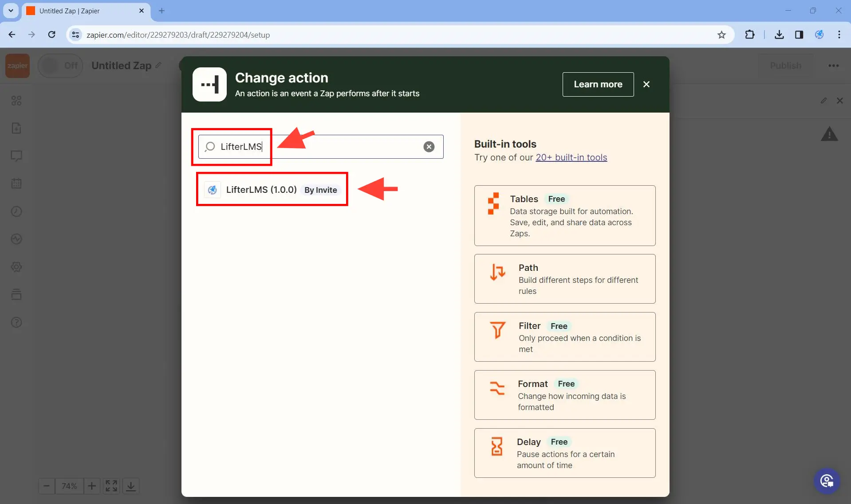Viewport: 851px width, 504px height.
Task: Clear the search field with X icon
Action: [429, 147]
